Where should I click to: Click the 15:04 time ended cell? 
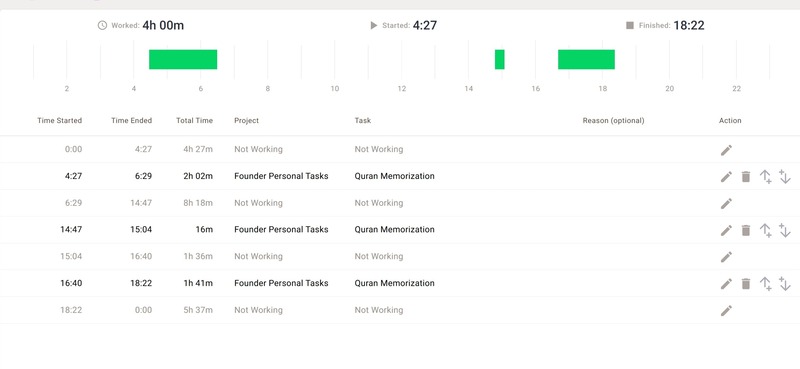(141, 230)
